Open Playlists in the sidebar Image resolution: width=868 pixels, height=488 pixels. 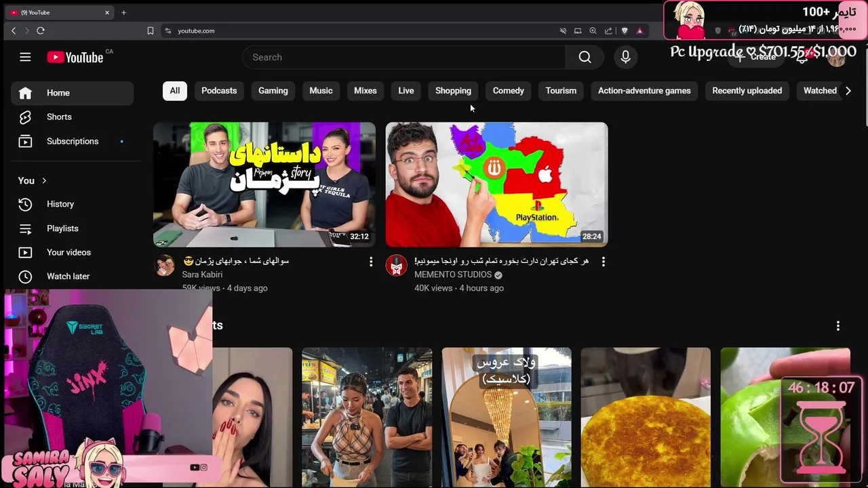coord(72,228)
